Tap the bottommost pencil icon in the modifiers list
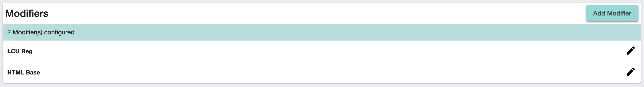Image resolution: width=644 pixels, height=87 pixels. 631,72
